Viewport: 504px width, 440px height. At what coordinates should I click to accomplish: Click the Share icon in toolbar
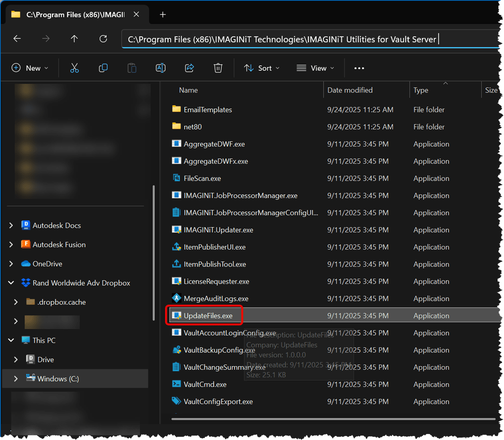[x=189, y=68]
